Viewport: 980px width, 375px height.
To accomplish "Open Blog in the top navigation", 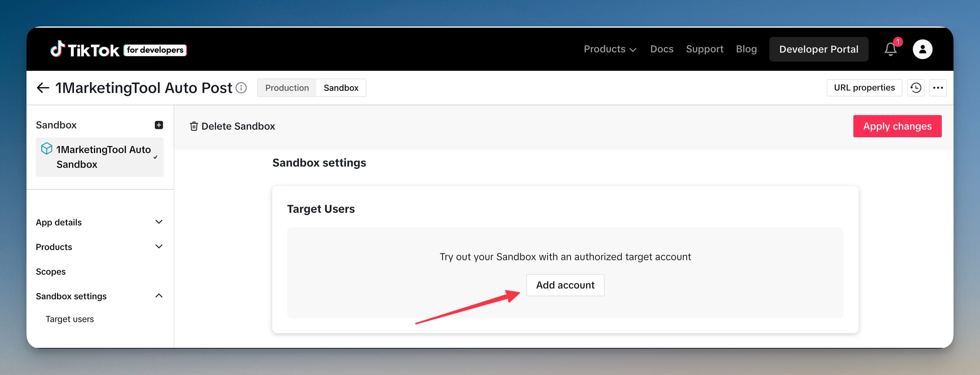I will [x=746, y=49].
